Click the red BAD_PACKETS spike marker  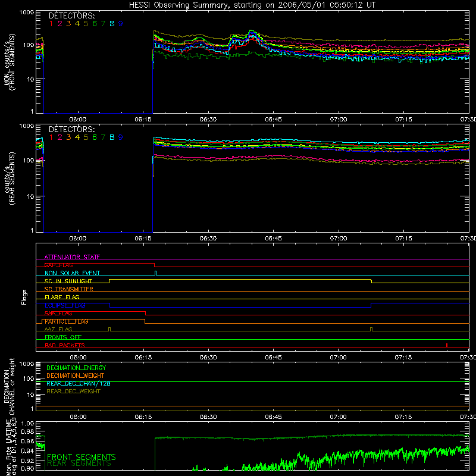[x=447, y=345]
